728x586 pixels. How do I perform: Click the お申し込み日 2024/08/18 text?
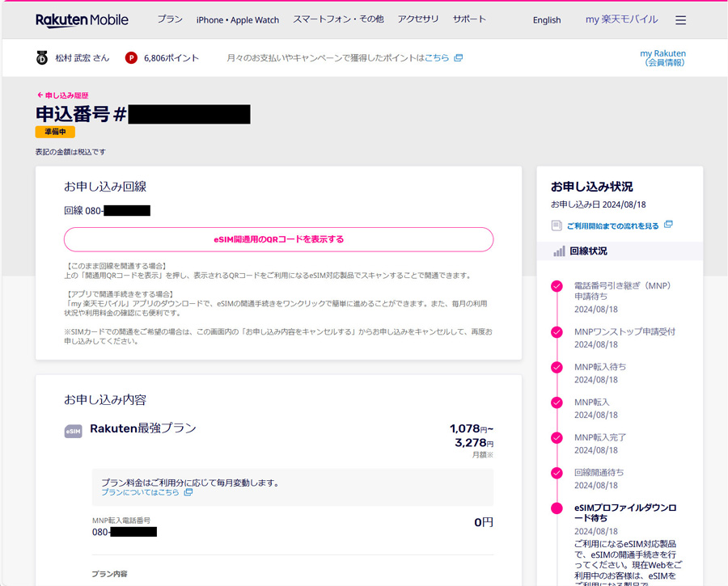(x=598, y=204)
